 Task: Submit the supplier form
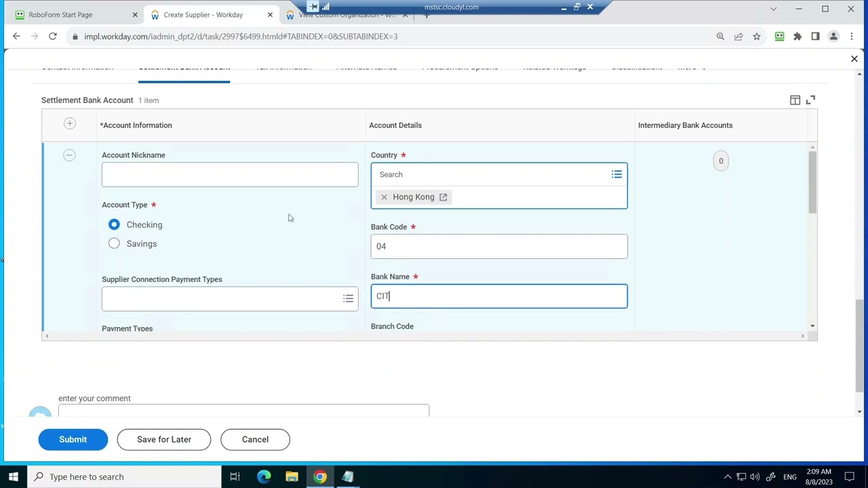tap(73, 439)
